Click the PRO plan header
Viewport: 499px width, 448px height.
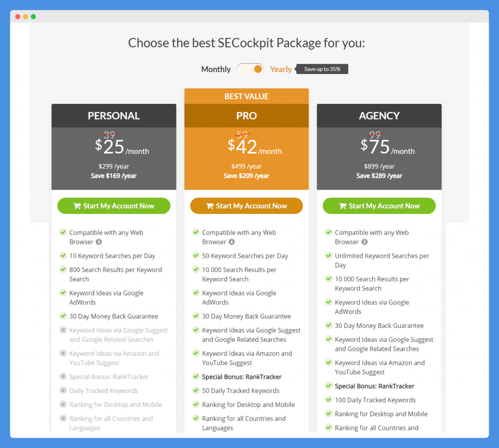tap(246, 116)
